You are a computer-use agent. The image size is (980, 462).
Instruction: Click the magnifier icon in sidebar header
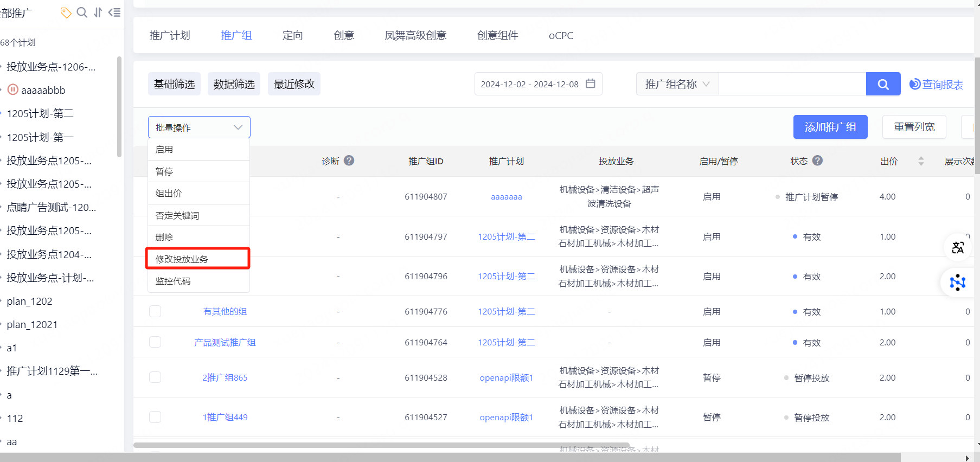tap(82, 12)
